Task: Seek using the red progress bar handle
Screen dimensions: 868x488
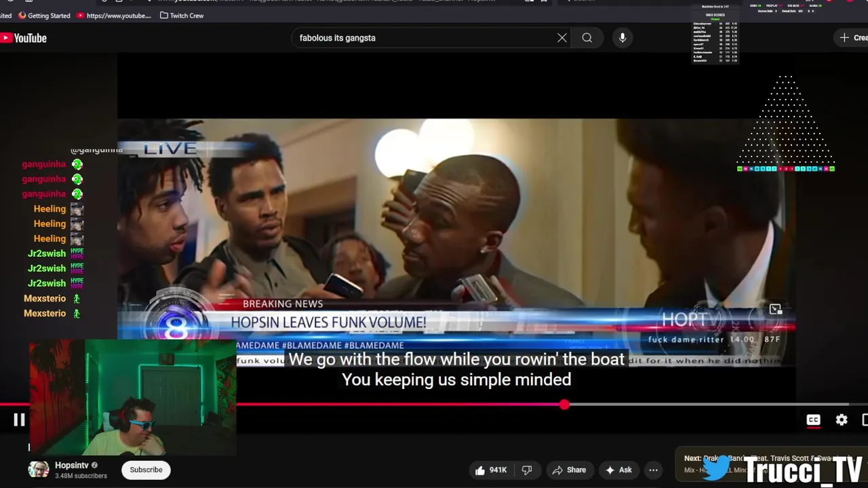Action: pos(564,405)
